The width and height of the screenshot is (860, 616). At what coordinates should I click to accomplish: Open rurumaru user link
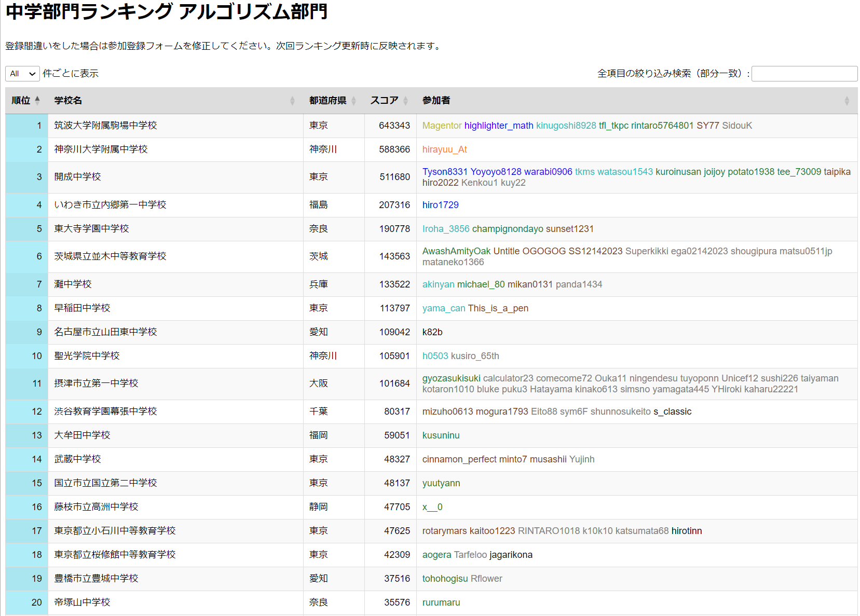click(441, 603)
